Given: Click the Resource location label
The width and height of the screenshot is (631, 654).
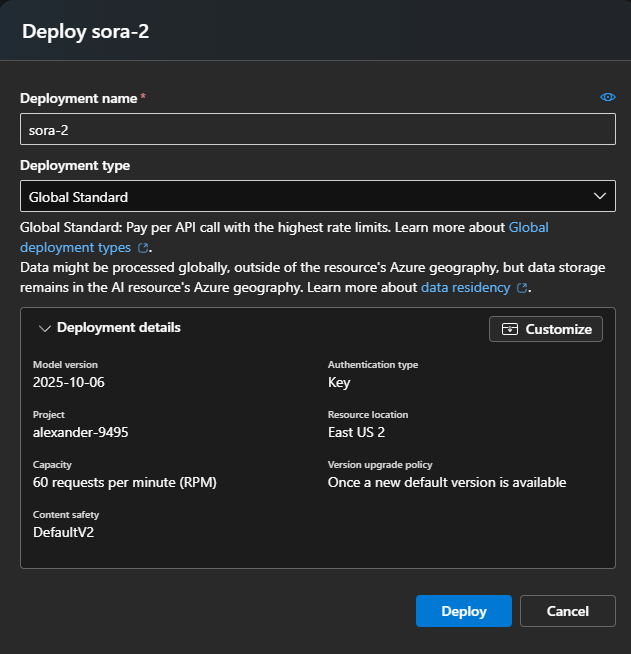Looking at the screenshot, I should pyautogui.click(x=368, y=415).
